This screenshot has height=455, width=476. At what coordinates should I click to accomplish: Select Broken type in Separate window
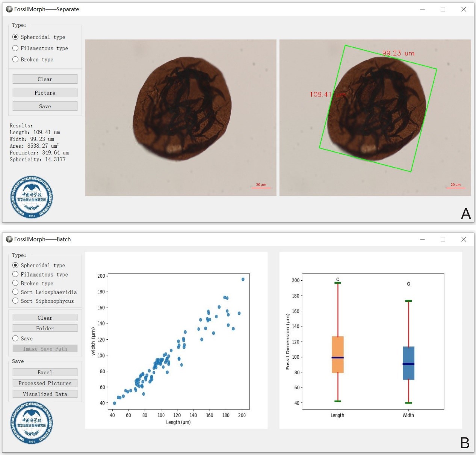[15, 59]
